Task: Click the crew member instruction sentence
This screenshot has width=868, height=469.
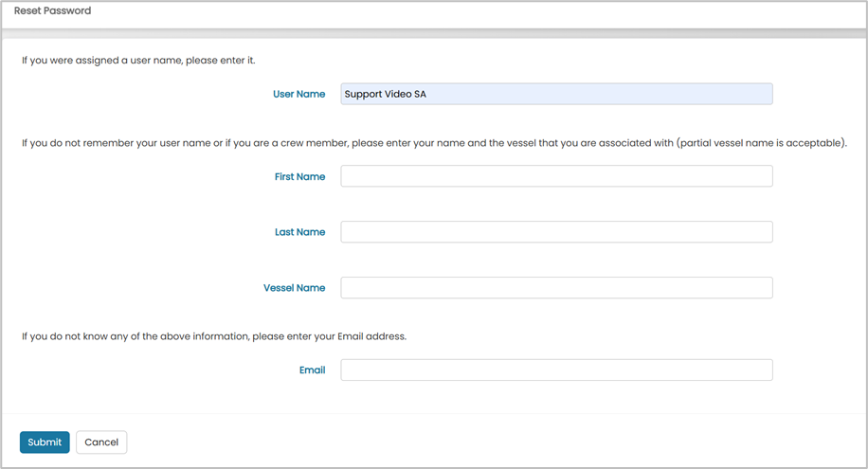Action: point(434,143)
